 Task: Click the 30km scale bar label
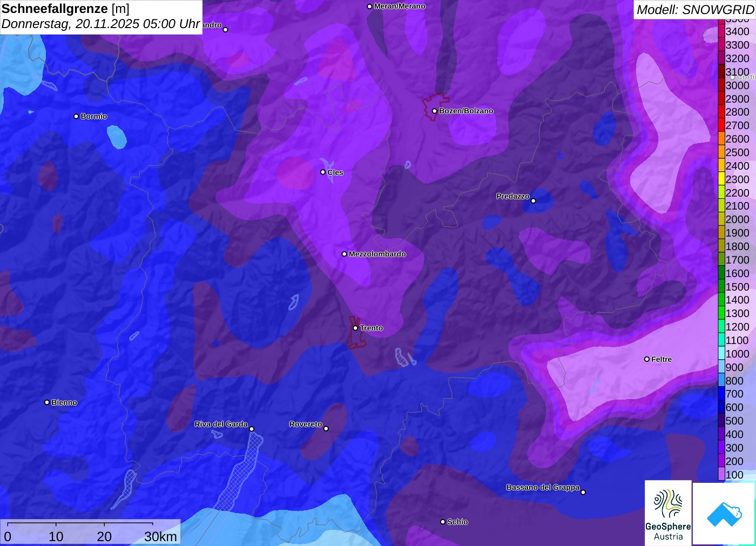[x=160, y=536]
